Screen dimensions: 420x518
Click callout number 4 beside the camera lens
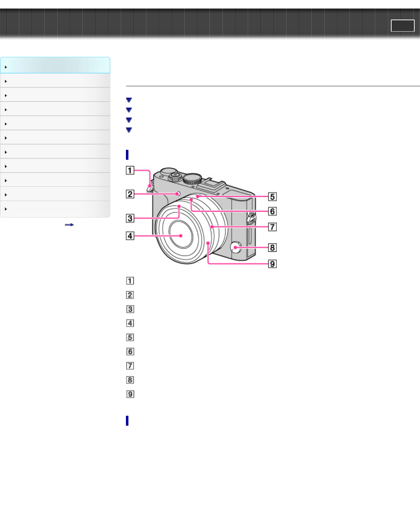[130, 235]
